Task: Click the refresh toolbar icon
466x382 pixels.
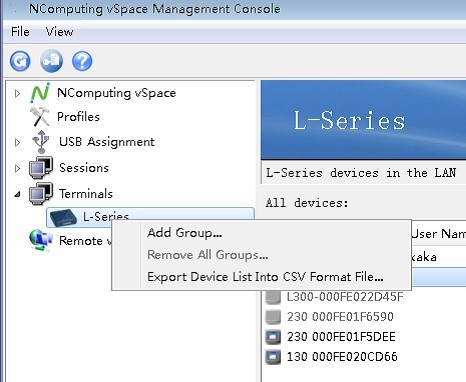Action: [x=20, y=61]
